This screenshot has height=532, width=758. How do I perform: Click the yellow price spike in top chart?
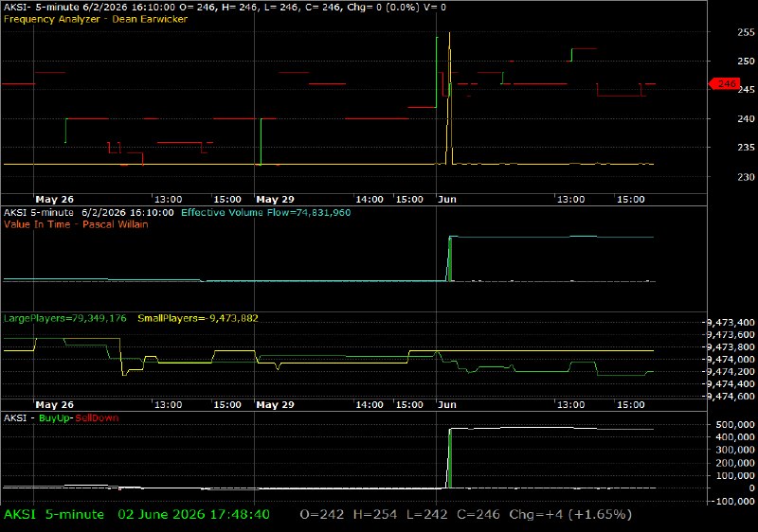[x=449, y=97]
